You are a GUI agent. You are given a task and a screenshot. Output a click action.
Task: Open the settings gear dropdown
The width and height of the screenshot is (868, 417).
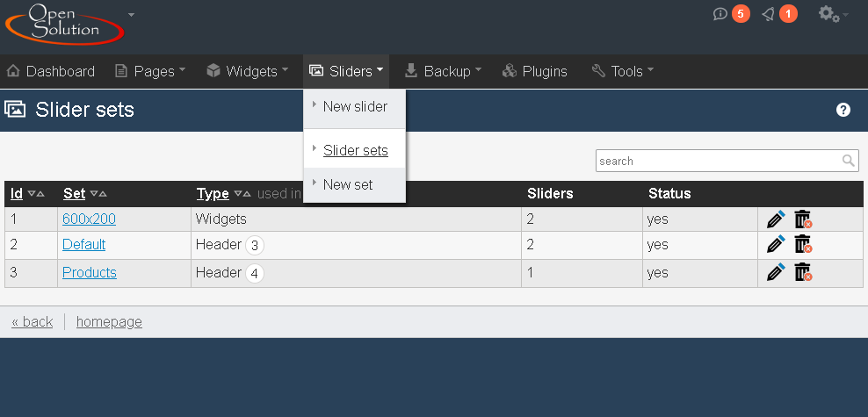pyautogui.click(x=833, y=14)
